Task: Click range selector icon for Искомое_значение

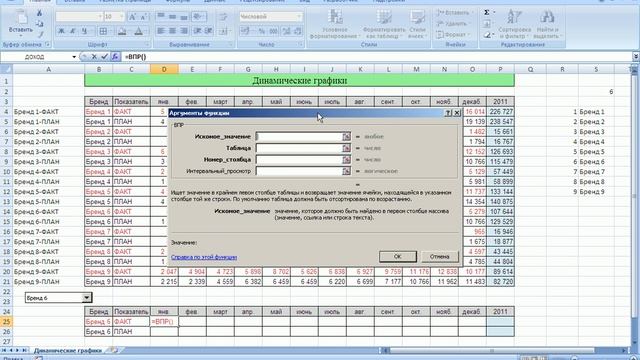Action: (347, 137)
